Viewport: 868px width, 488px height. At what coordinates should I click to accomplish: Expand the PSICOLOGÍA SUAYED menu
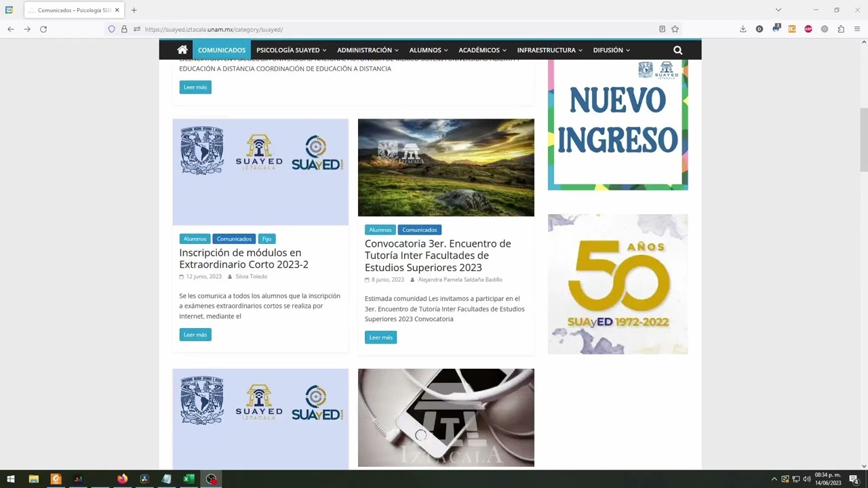tap(292, 50)
